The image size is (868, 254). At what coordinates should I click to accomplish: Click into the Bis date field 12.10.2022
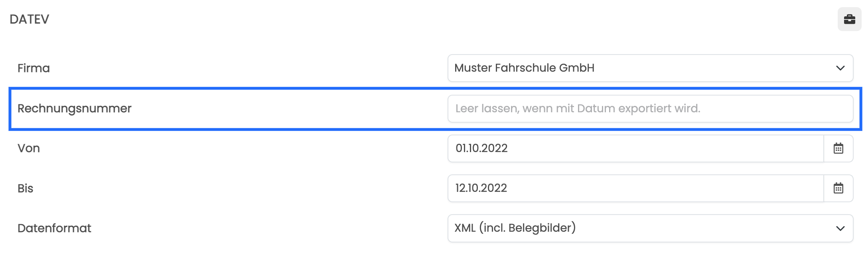tap(636, 188)
